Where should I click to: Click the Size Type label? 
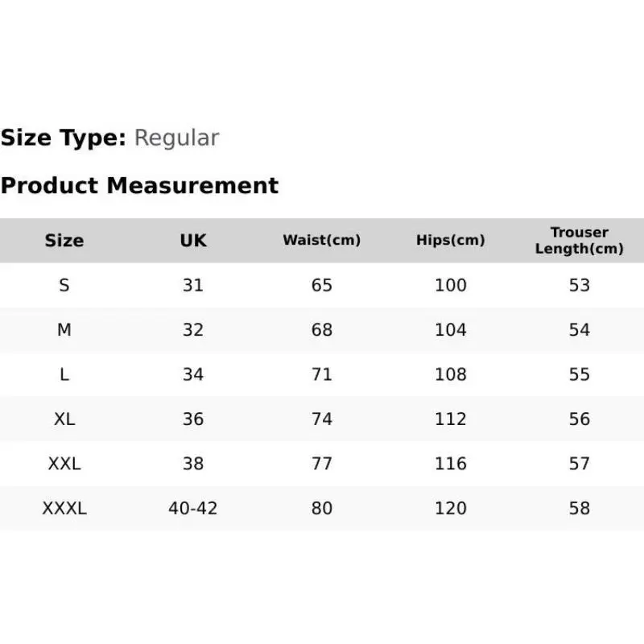click(64, 138)
